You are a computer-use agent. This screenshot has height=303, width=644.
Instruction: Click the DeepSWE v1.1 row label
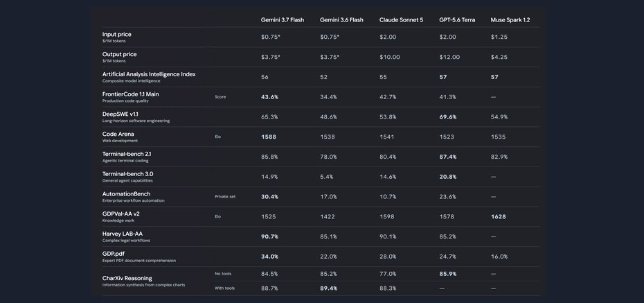tap(120, 114)
